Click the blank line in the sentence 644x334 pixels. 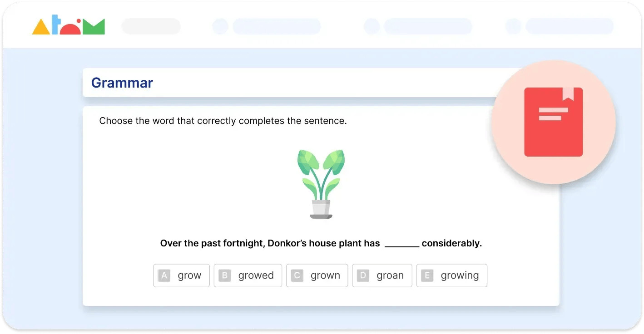click(x=401, y=245)
